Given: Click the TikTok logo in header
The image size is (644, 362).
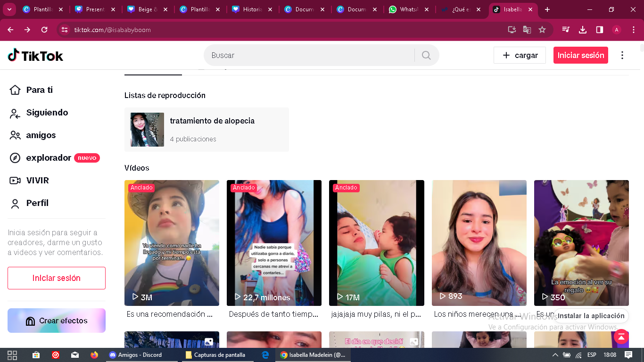Looking at the screenshot, I should [35, 56].
